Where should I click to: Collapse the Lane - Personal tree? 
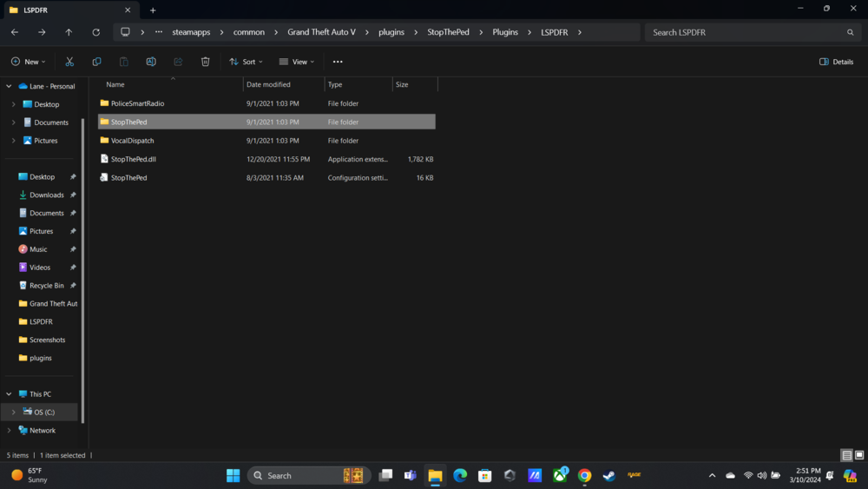(x=9, y=86)
